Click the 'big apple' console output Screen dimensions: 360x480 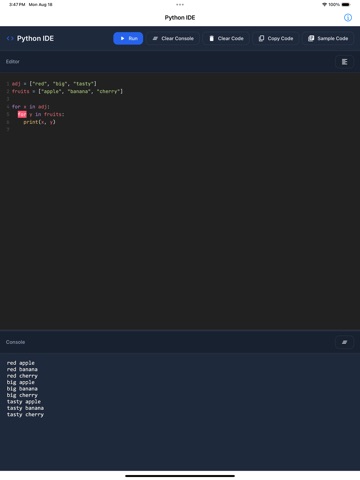(x=21, y=382)
